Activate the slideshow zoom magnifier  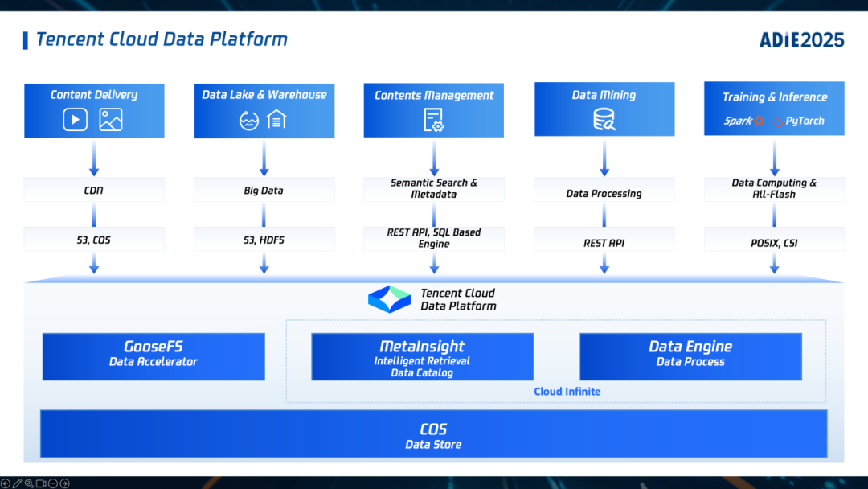pos(29,483)
